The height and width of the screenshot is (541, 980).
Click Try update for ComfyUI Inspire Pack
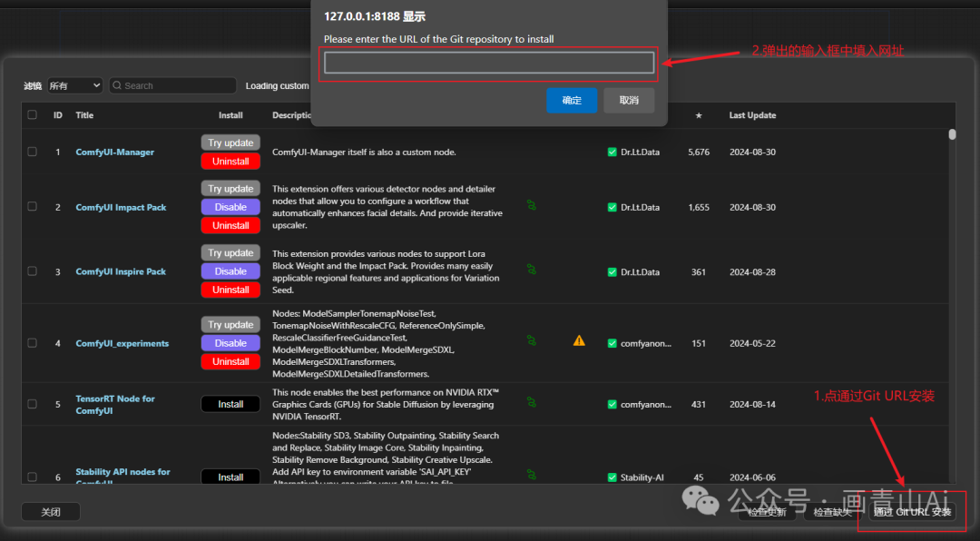230,252
